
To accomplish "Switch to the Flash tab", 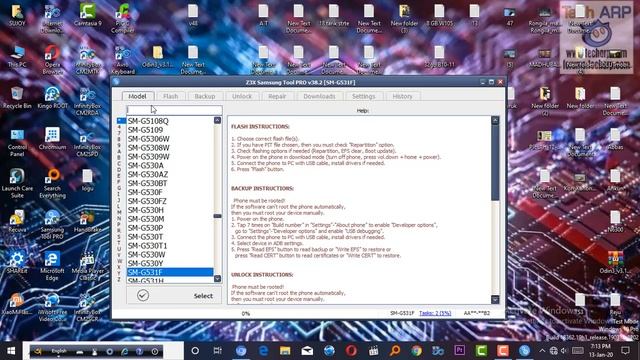I will point(171,96).
